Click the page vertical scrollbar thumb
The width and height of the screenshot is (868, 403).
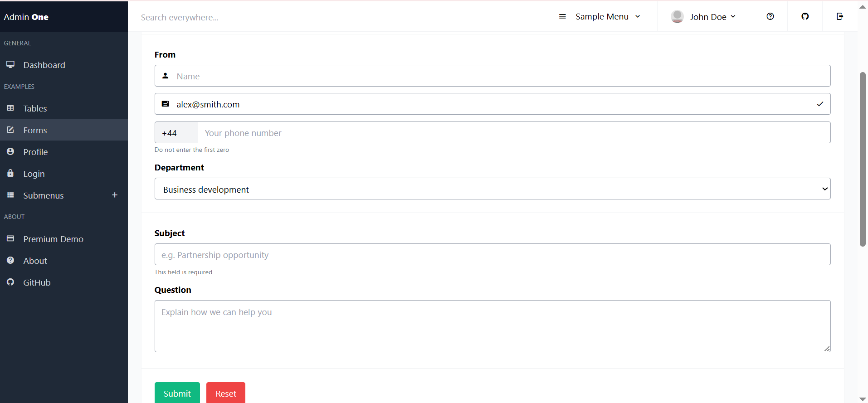point(863,159)
